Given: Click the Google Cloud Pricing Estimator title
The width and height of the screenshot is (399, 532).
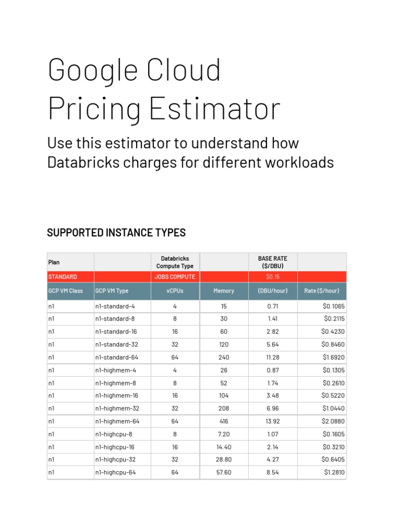Looking at the screenshot, I should tap(164, 89).
